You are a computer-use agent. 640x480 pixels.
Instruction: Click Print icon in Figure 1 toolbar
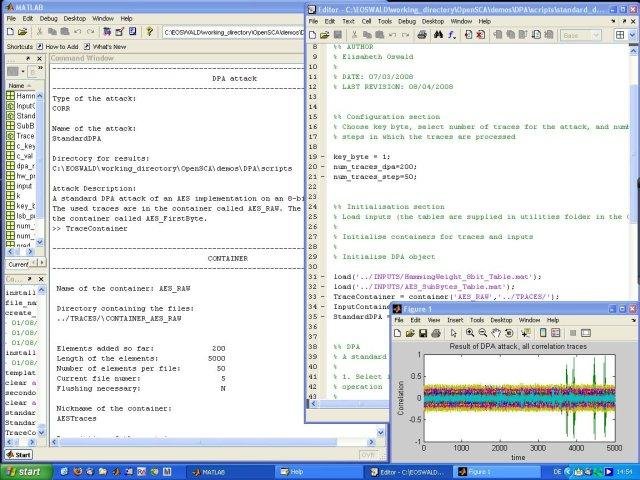[x=436, y=333]
